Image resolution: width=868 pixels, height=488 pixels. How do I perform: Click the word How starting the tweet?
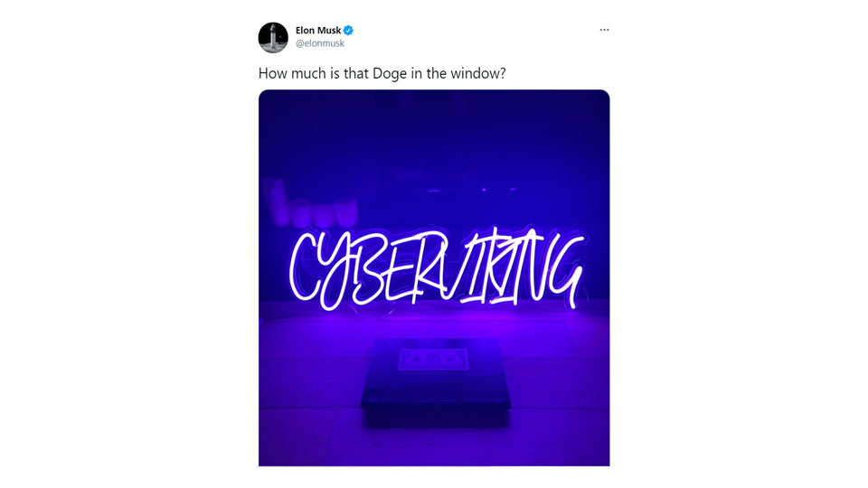pyautogui.click(x=270, y=73)
